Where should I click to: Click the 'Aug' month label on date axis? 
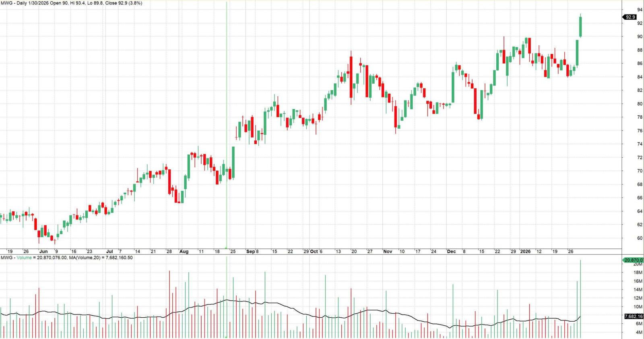point(184,251)
